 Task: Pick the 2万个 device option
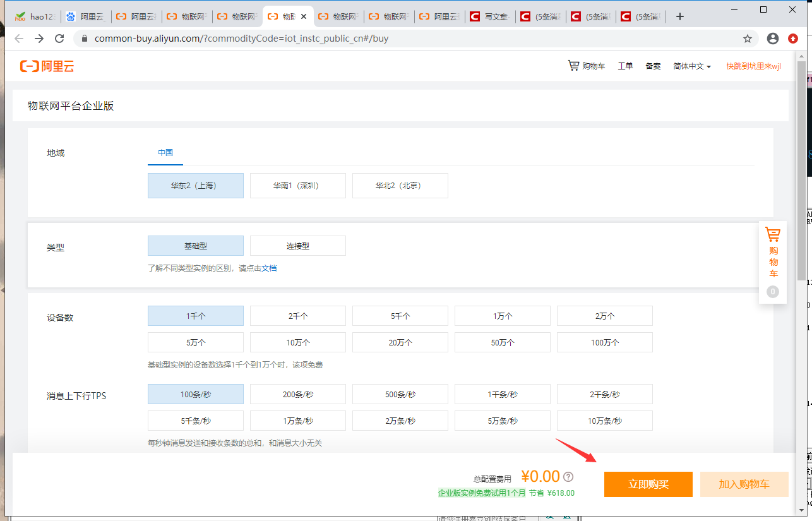click(x=605, y=316)
